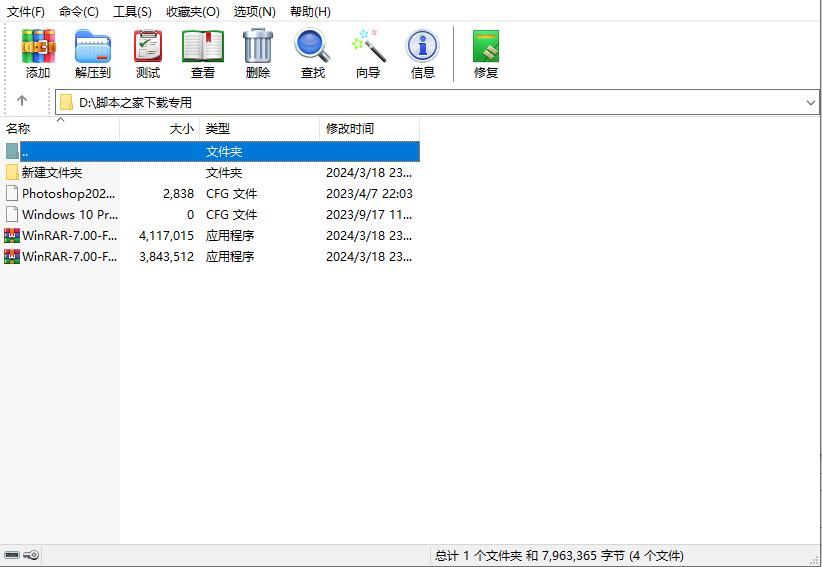822x567 pixels.
Task: Click the date 2023/4/7 22:03
Action: pyautogui.click(x=369, y=193)
